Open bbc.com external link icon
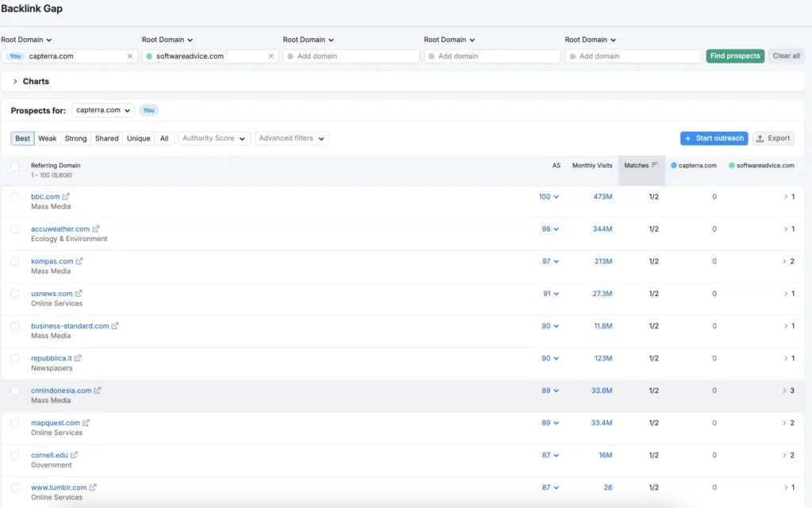Screen dimensions: 812x508 point(66,197)
